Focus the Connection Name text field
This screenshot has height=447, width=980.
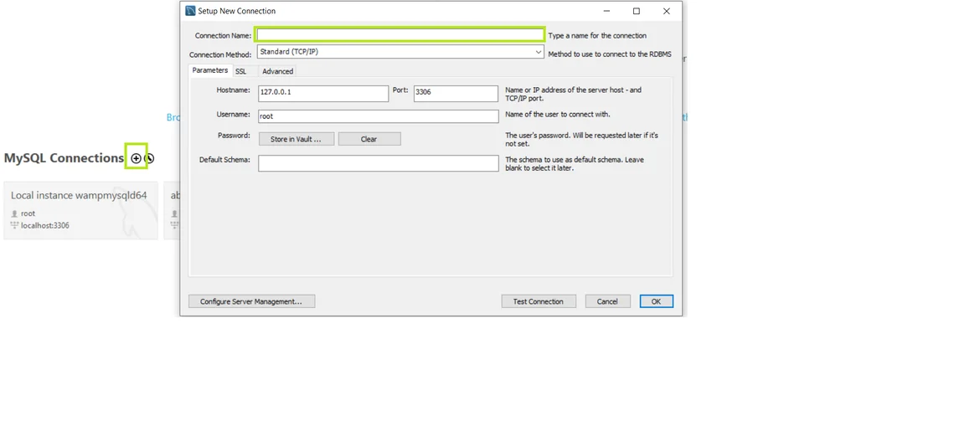coord(400,34)
